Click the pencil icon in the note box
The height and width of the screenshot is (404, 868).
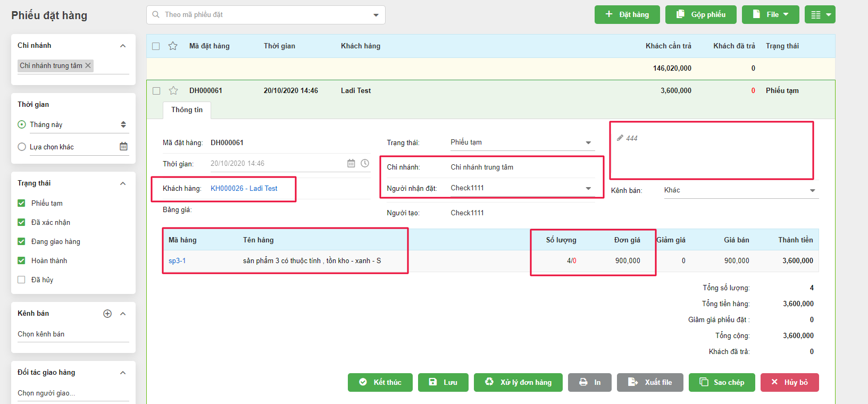620,138
